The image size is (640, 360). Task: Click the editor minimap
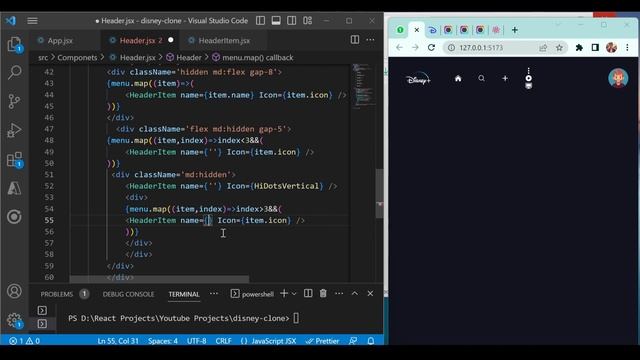point(362,86)
